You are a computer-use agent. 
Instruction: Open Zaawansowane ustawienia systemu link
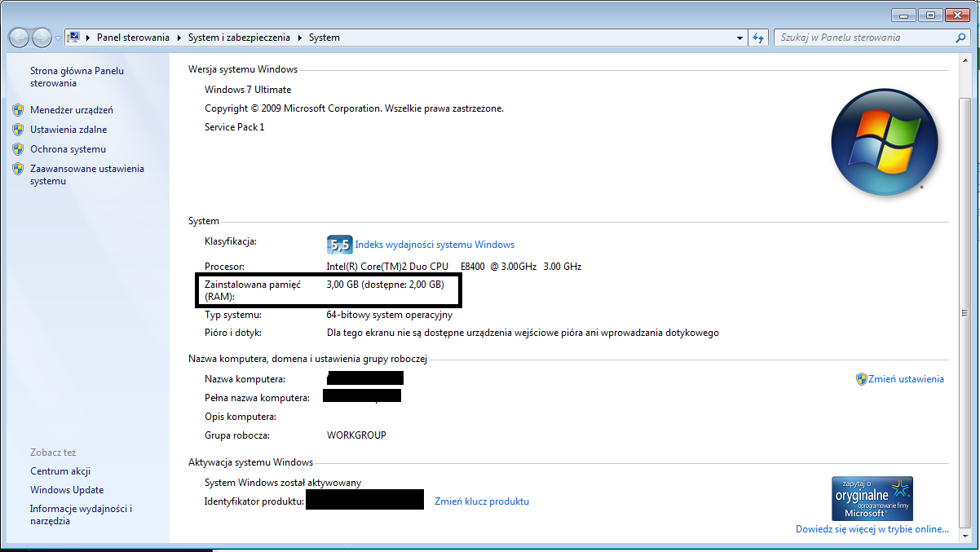tap(87, 174)
